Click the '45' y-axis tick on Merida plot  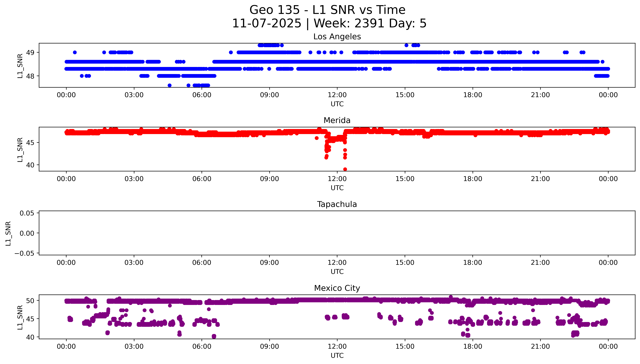point(30,143)
